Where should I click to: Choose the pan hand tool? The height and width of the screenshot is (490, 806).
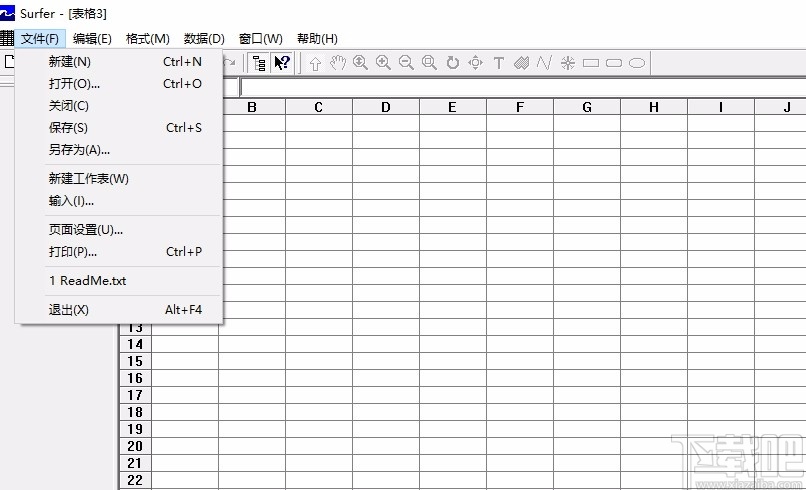pos(338,63)
